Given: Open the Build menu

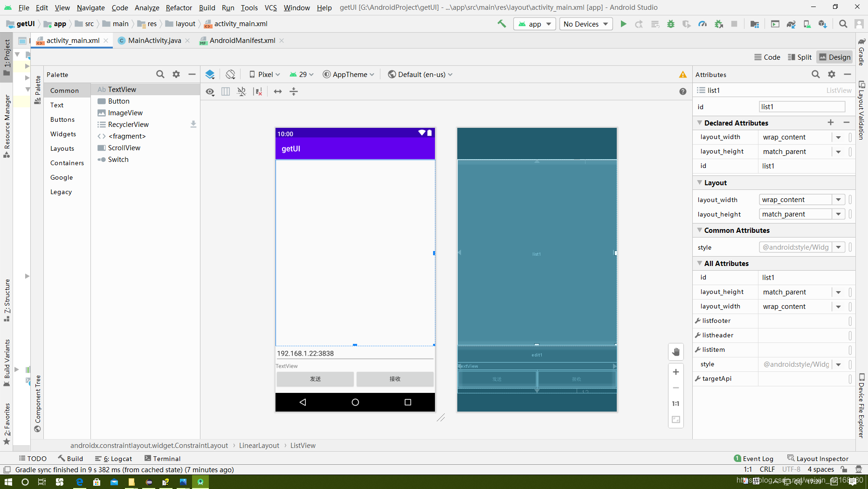Looking at the screenshot, I should coord(207,7).
